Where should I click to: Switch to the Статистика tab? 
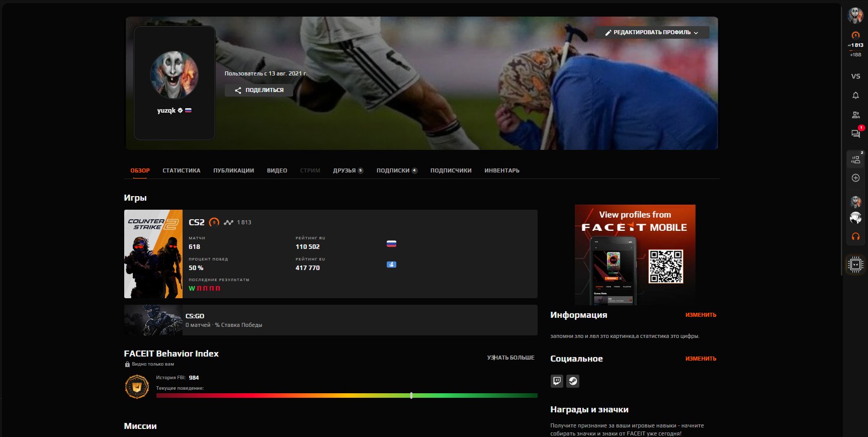point(181,170)
